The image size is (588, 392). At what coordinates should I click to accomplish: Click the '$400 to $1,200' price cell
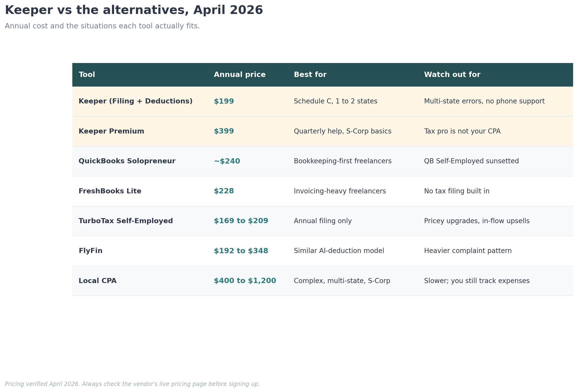pyautogui.click(x=245, y=281)
